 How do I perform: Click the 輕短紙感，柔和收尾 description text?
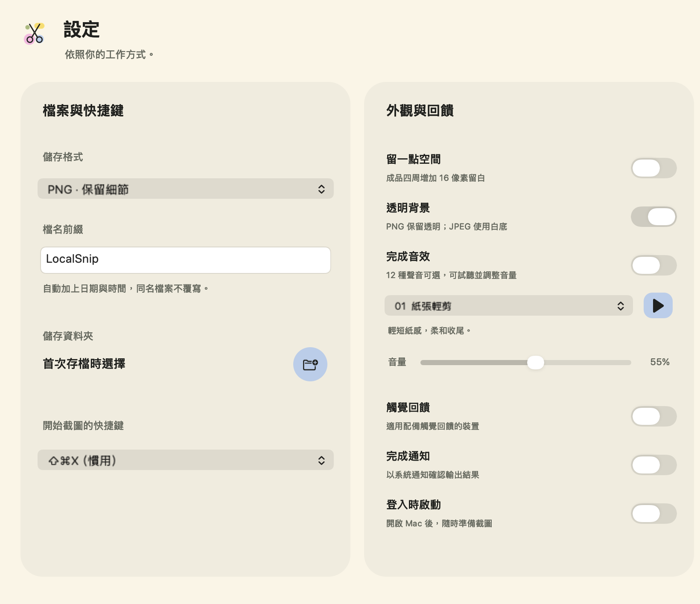(x=429, y=331)
